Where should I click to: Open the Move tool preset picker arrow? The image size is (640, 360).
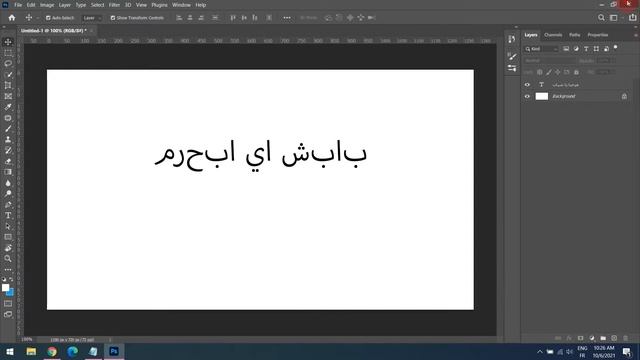pyautogui.click(x=38, y=18)
